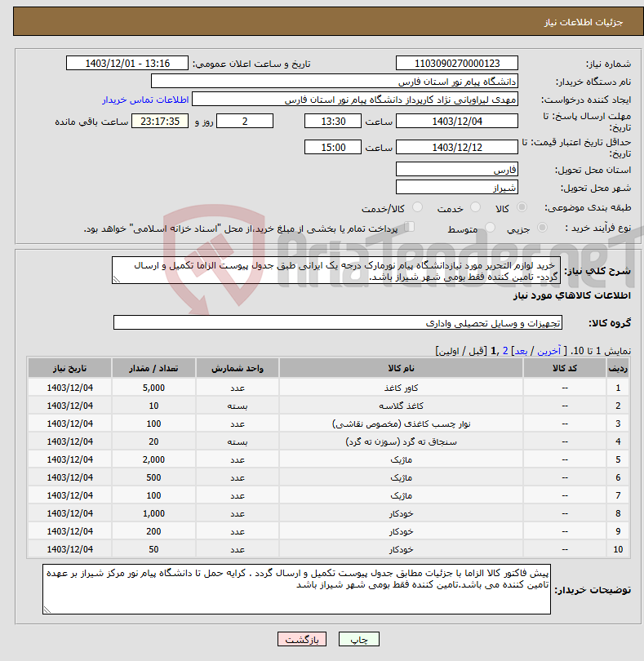Click the ردیف column header
The width and height of the screenshot is (644, 661).
coord(618,368)
